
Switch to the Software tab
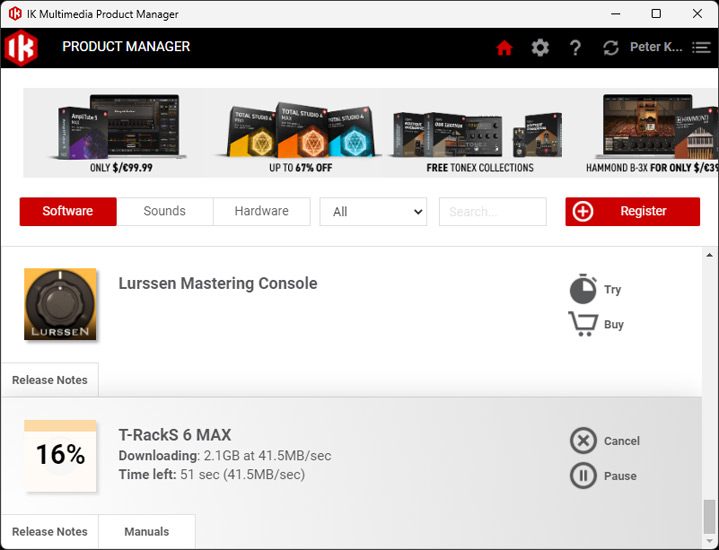(x=68, y=211)
